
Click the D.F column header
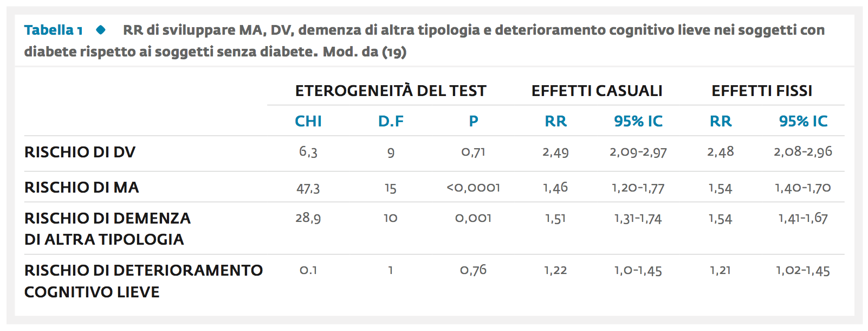391,121
